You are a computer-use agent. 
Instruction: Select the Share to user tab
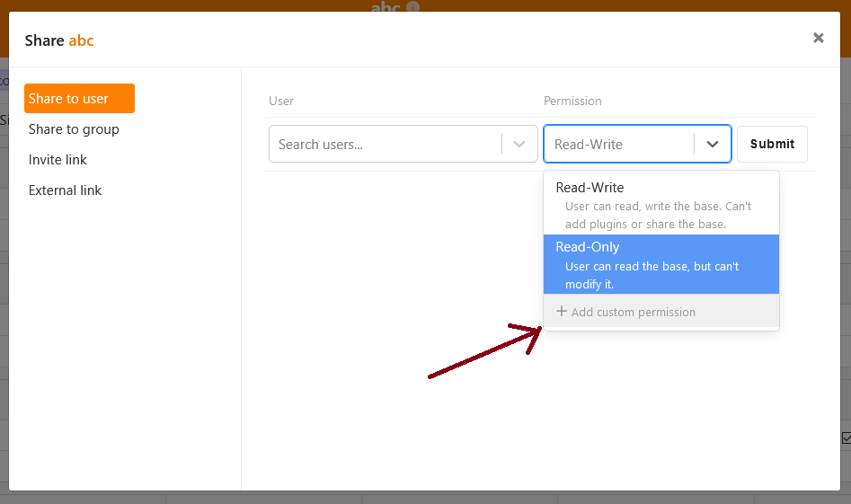click(79, 99)
